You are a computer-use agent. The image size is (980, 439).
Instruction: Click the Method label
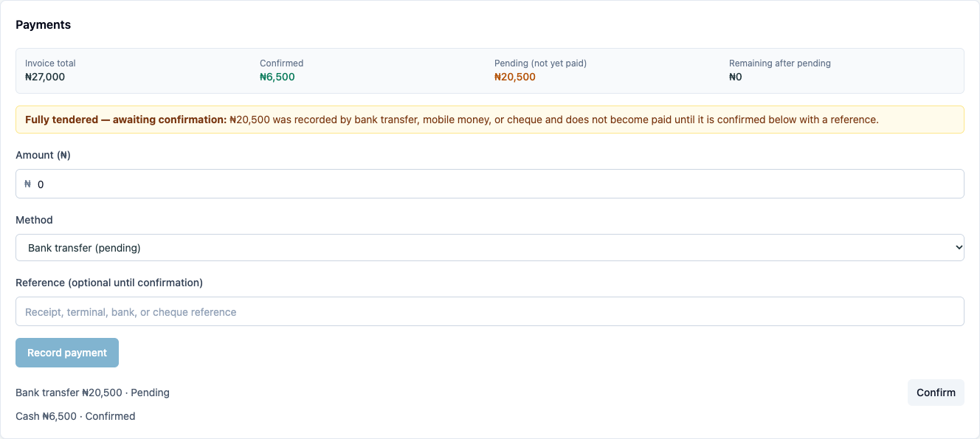(34, 220)
